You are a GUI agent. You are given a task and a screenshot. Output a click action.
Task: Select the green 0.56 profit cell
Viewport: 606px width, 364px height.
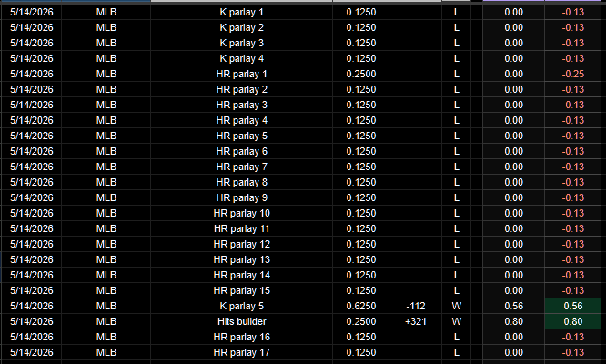pyautogui.click(x=572, y=306)
